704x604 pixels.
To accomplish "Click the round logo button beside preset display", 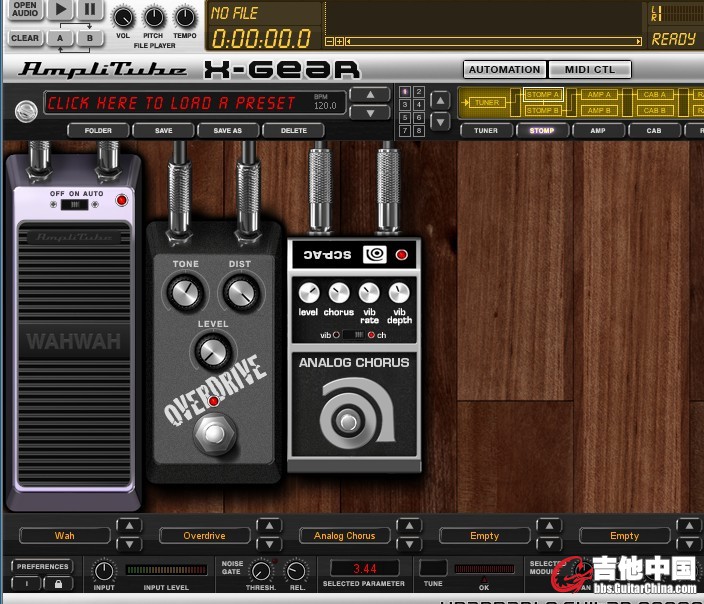I will point(26,111).
